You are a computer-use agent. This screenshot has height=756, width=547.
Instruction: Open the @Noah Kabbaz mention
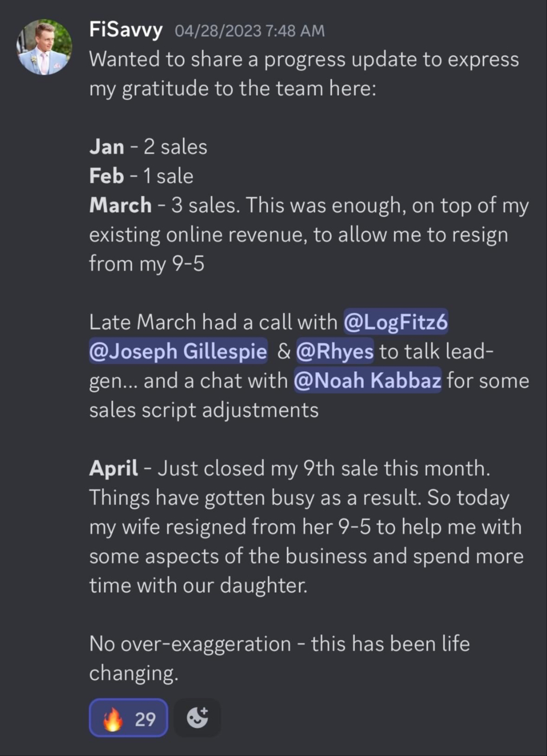click(x=367, y=381)
